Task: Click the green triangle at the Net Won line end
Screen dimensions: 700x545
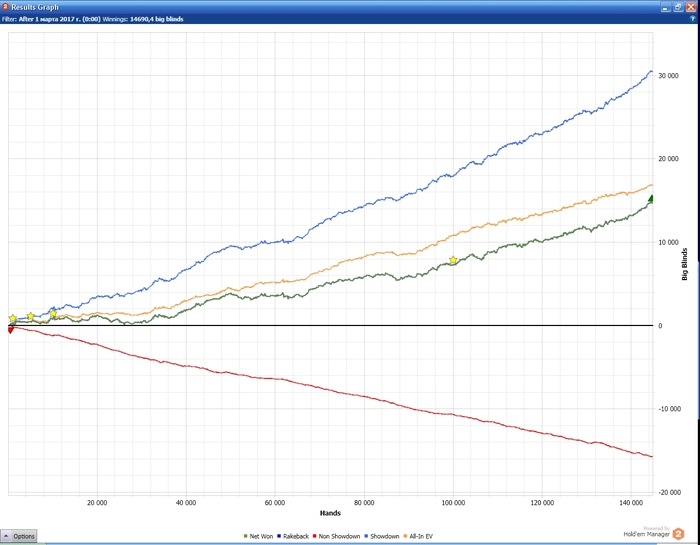Action: tap(651, 198)
